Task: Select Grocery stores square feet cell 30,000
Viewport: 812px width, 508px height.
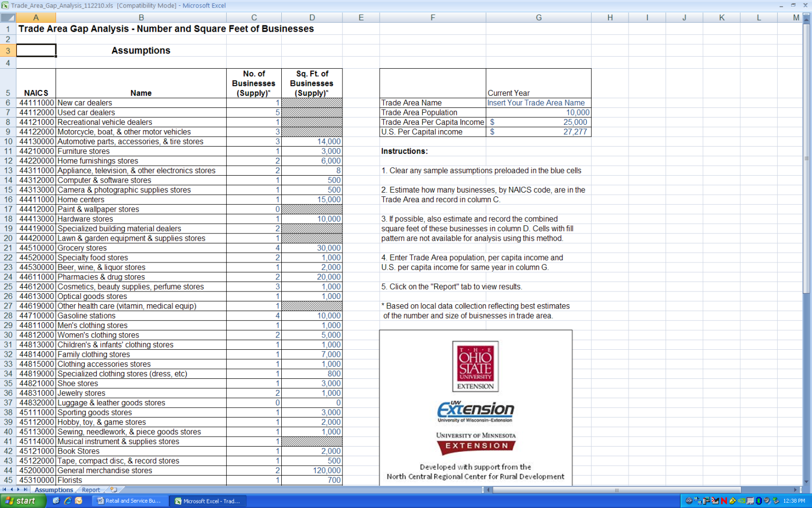Action: pyautogui.click(x=312, y=248)
